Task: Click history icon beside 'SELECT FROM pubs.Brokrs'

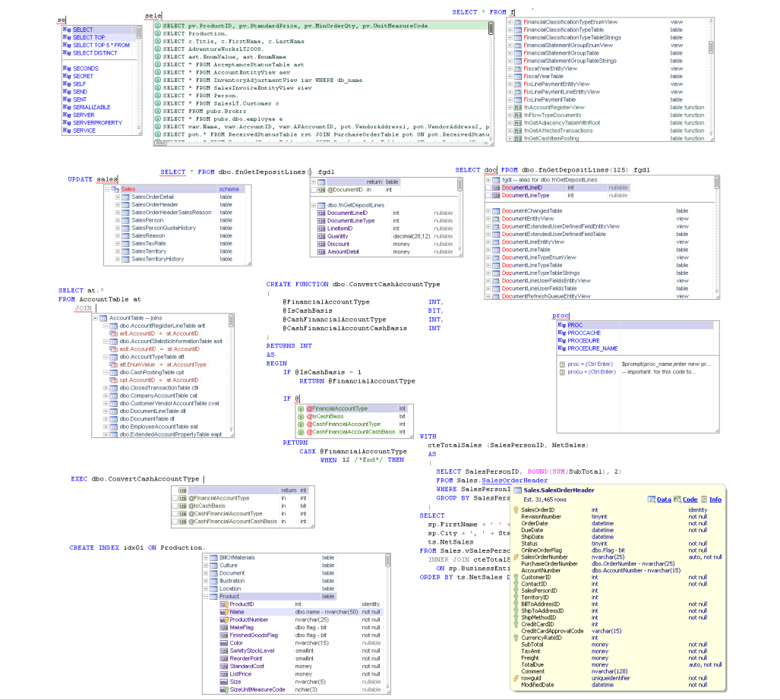Action: point(158,111)
